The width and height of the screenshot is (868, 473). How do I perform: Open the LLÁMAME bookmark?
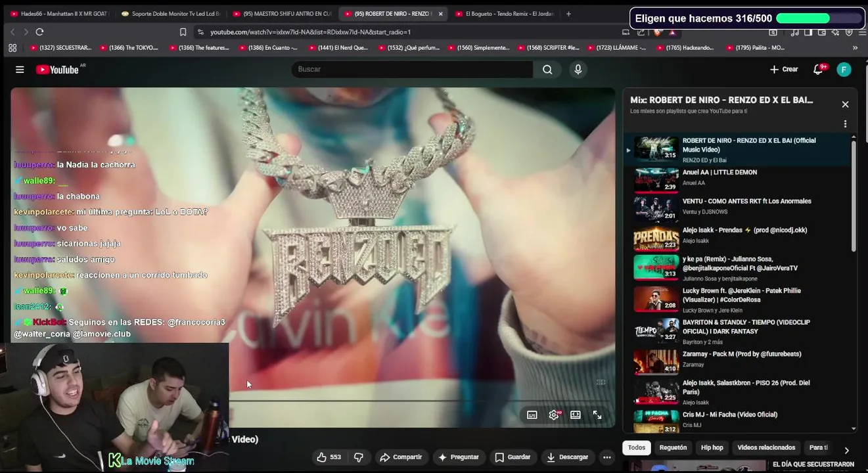coord(617,48)
